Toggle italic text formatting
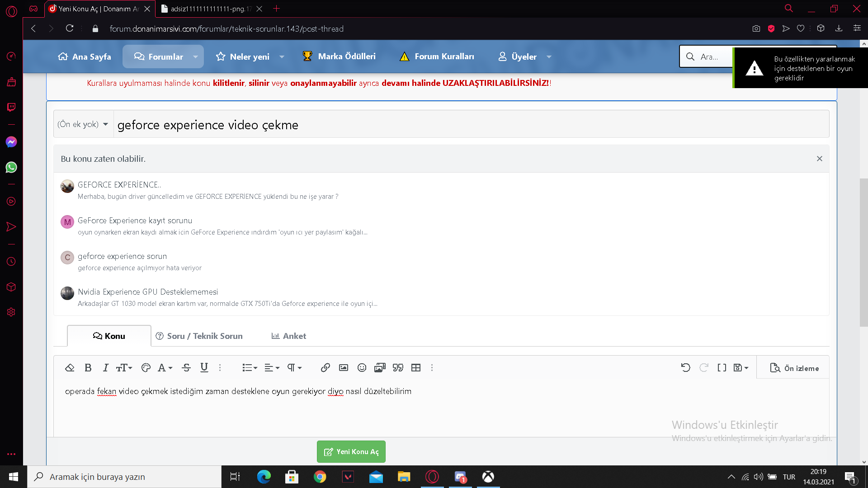This screenshot has width=868, height=488. (x=105, y=368)
